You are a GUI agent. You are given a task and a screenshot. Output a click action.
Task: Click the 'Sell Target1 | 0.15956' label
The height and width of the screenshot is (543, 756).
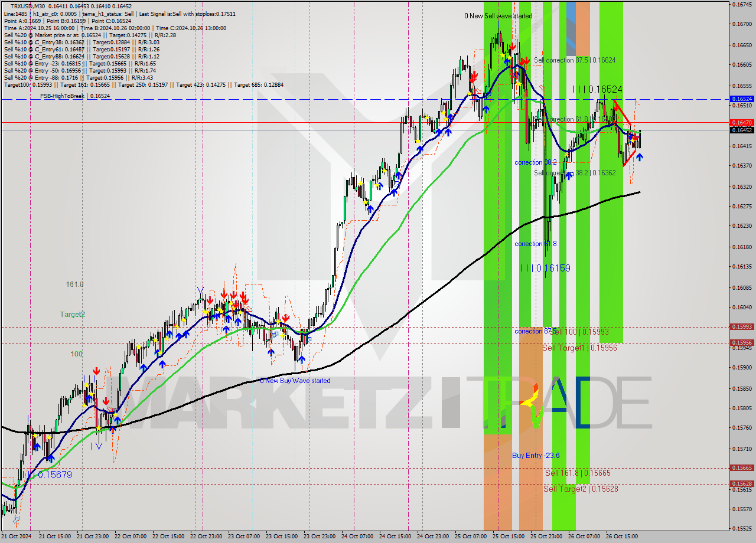[579, 348]
